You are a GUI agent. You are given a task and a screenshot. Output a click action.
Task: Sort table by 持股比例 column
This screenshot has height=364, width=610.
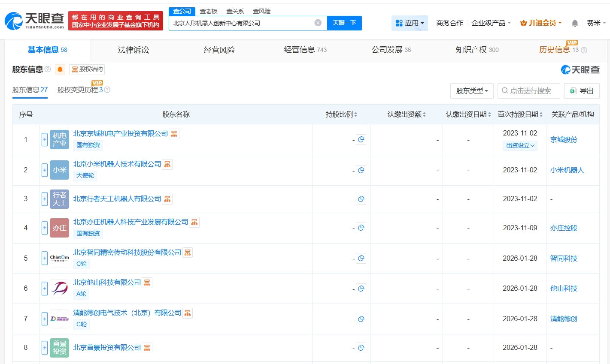(341, 114)
